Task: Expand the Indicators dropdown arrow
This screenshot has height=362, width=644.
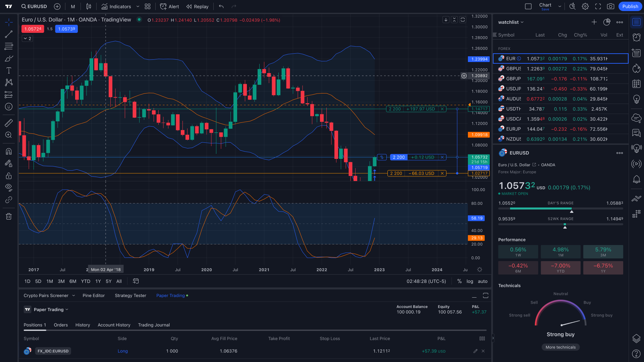Action: (x=138, y=6)
